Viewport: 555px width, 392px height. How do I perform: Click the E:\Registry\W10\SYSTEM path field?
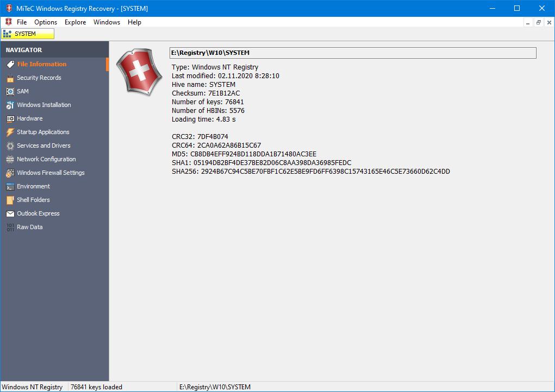pos(353,53)
